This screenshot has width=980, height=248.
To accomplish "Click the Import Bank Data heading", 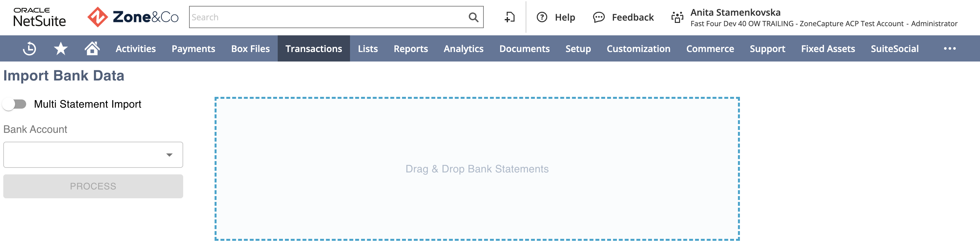I will tap(63, 76).
